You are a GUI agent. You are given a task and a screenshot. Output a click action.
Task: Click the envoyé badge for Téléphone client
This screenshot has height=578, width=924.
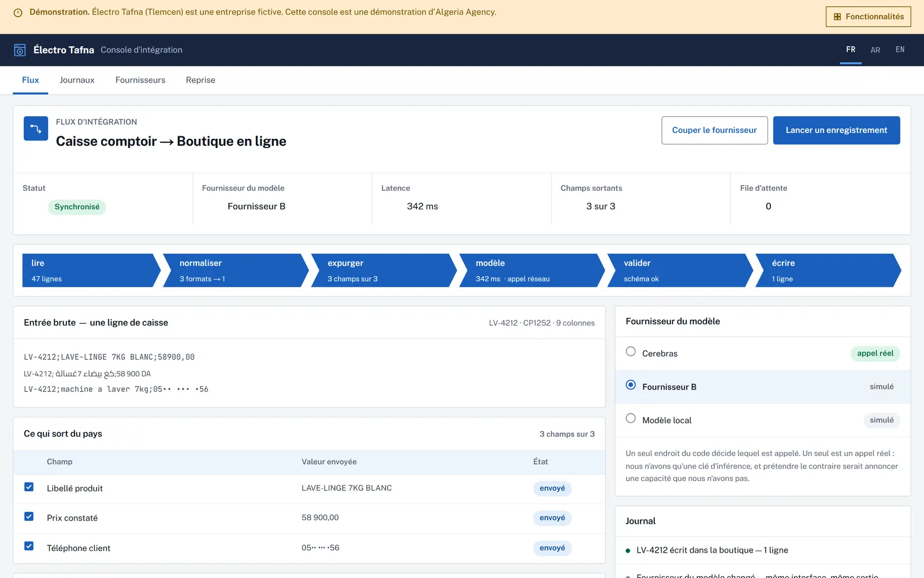click(x=552, y=548)
